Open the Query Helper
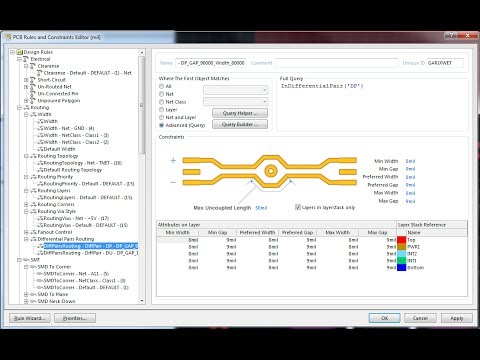The width and height of the screenshot is (480, 360). point(240,113)
